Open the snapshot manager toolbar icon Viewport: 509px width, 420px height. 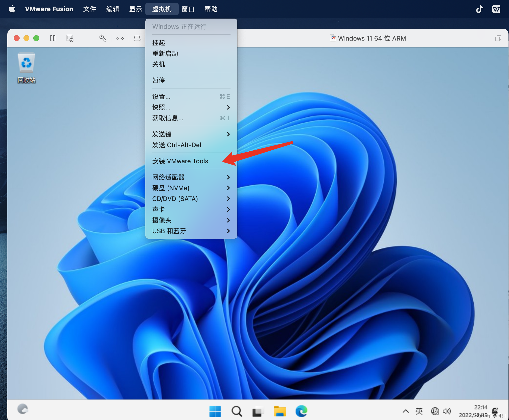point(70,38)
